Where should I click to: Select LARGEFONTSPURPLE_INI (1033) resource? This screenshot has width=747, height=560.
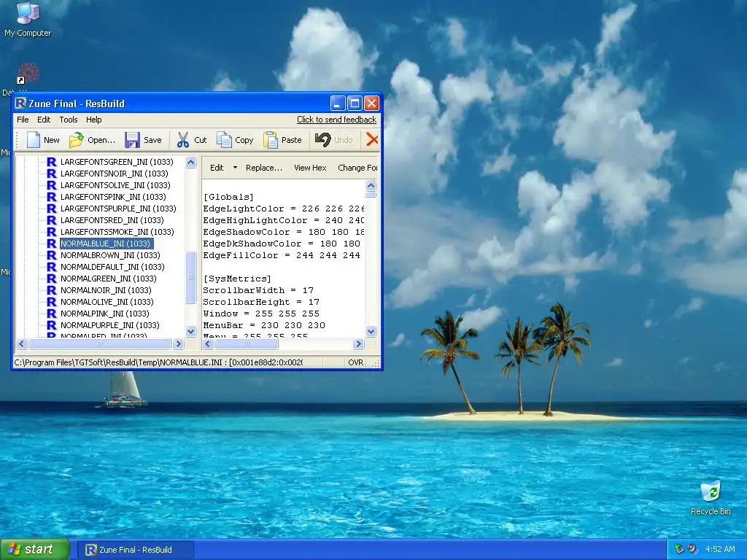(118, 209)
